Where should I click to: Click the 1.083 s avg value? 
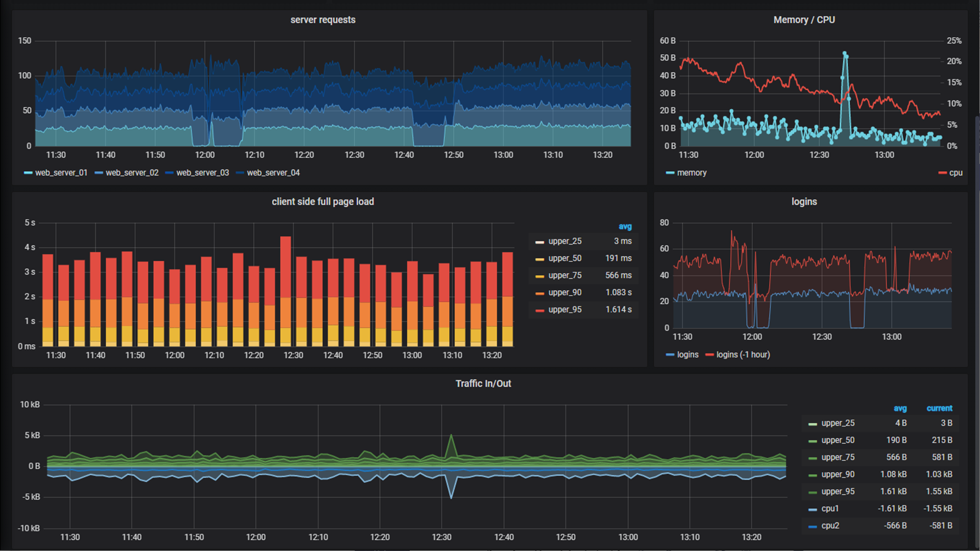tap(618, 293)
